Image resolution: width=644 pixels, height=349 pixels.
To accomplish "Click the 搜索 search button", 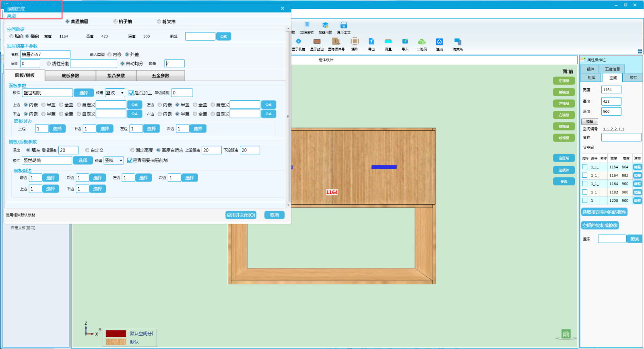I will click(x=635, y=239).
